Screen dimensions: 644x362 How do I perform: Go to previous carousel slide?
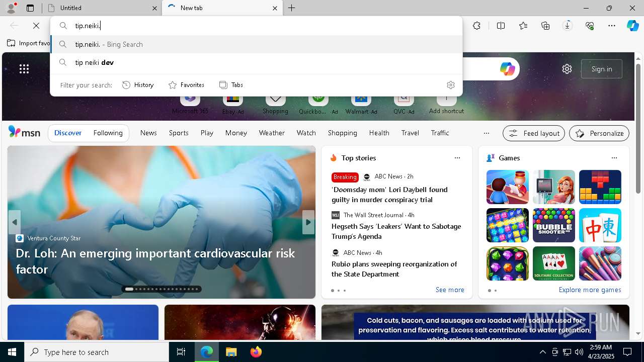point(15,222)
